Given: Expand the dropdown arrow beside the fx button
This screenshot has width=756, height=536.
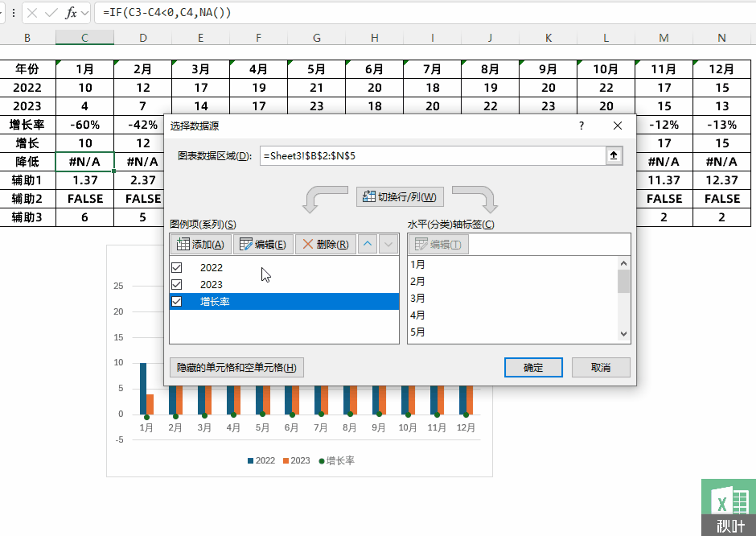Looking at the screenshot, I should point(85,13).
